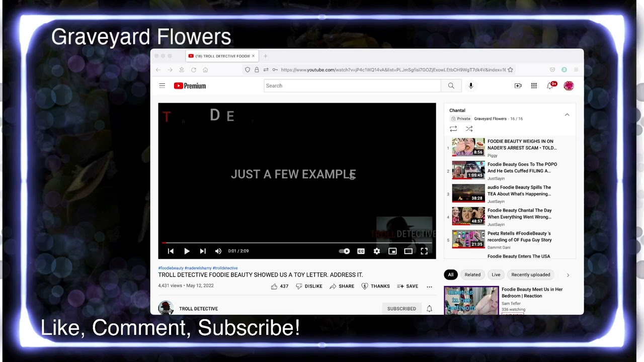This screenshot has height=362, width=644.
Task: Open the browser home page icon
Action: tap(205, 70)
